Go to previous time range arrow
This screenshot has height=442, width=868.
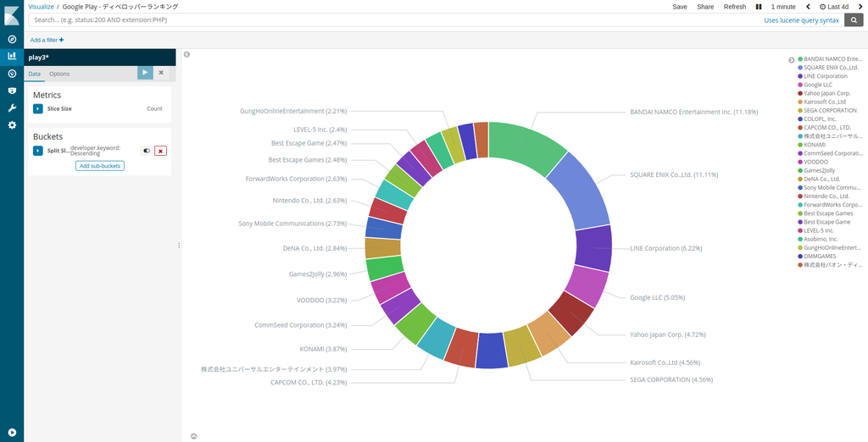pyautogui.click(x=808, y=7)
